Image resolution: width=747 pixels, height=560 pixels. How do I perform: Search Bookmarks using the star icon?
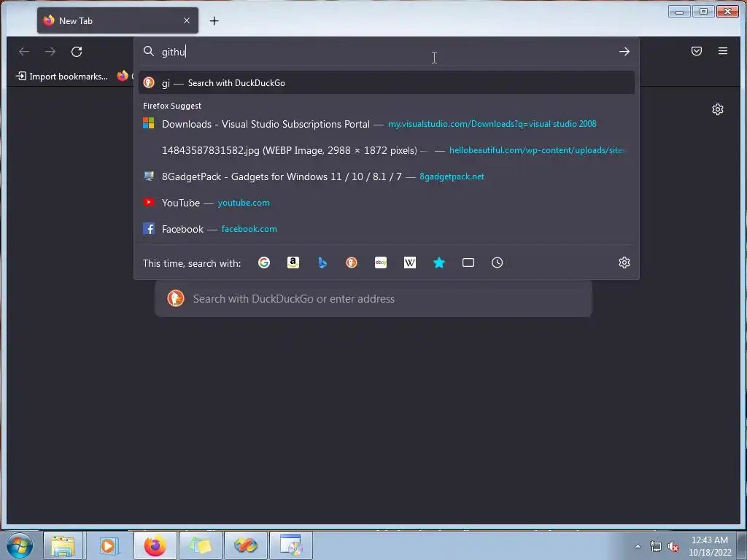pyautogui.click(x=439, y=262)
